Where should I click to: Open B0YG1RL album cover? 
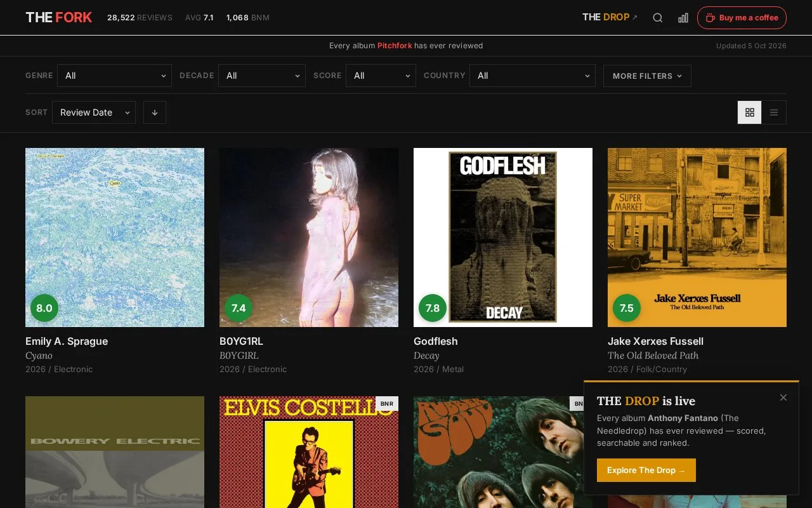pyautogui.click(x=309, y=237)
